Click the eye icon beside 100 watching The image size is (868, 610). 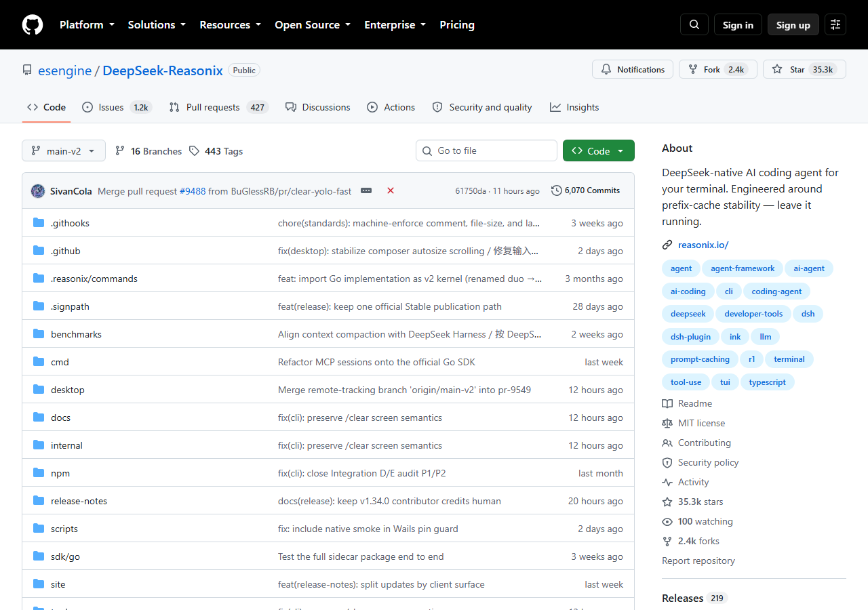667,522
